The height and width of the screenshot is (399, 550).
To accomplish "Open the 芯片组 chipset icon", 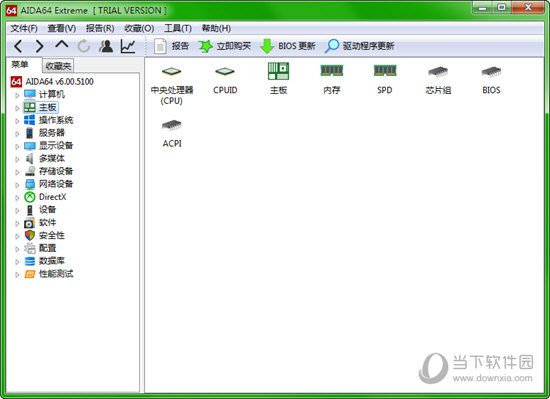I will (438, 72).
